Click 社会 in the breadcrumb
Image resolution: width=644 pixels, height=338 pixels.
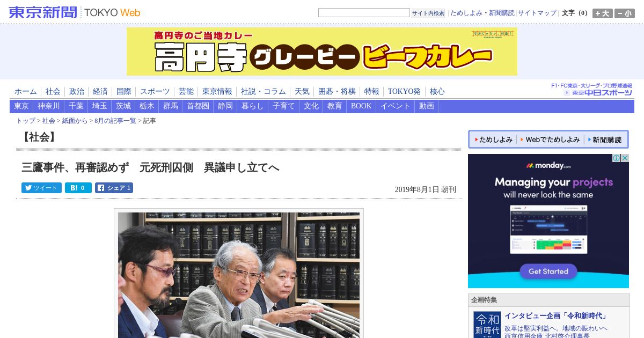click(x=49, y=121)
